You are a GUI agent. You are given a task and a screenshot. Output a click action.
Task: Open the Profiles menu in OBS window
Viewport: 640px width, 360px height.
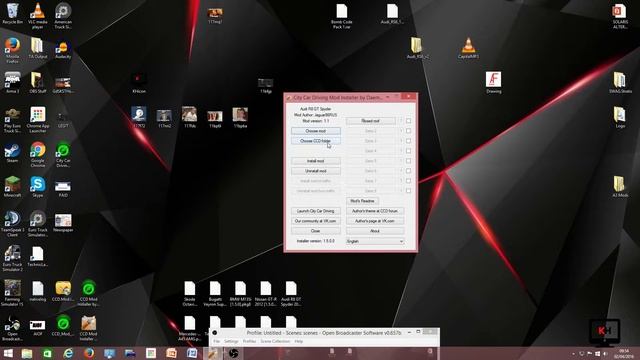coord(249,341)
